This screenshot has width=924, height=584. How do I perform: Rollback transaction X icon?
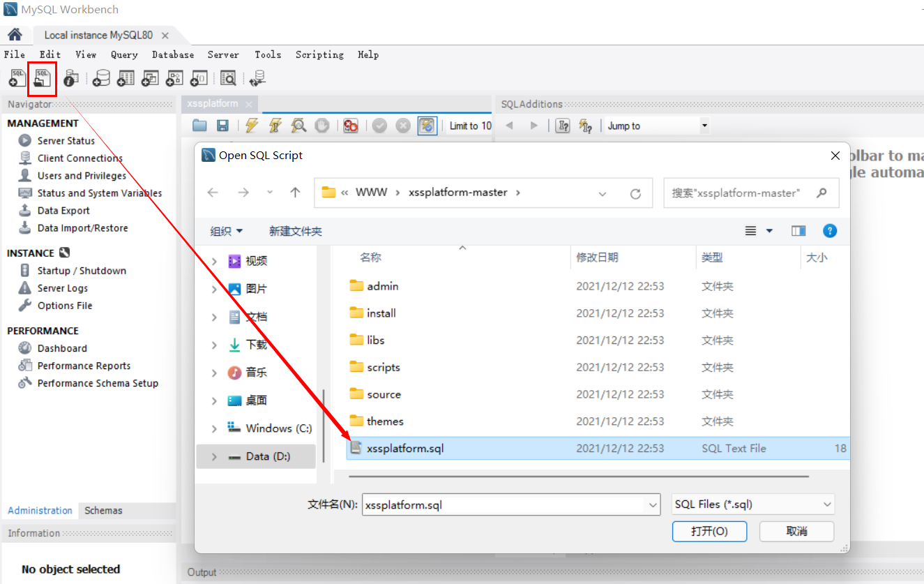403,126
